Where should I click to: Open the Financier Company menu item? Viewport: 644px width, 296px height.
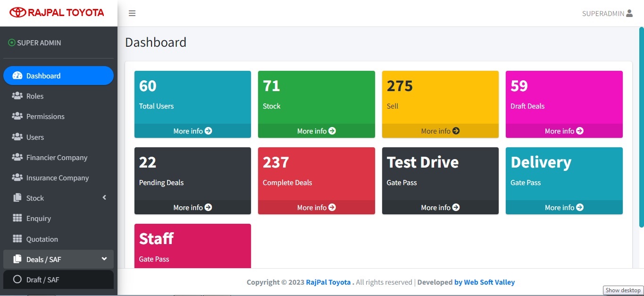59,157
